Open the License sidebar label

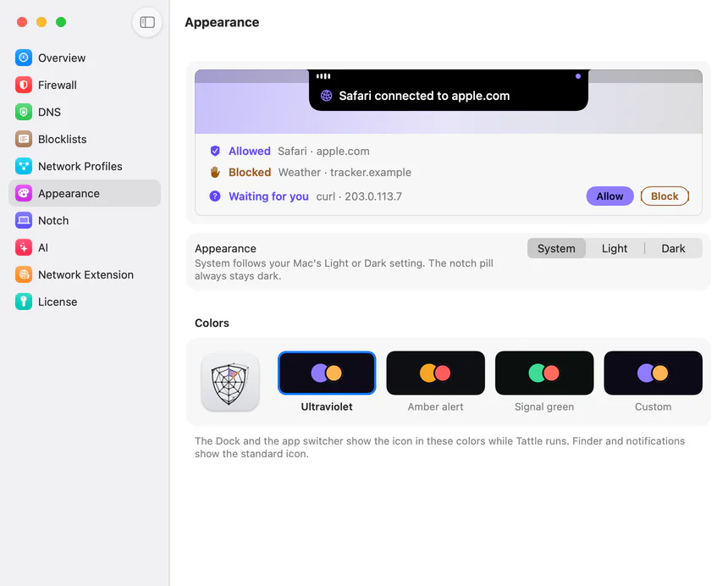(x=58, y=301)
